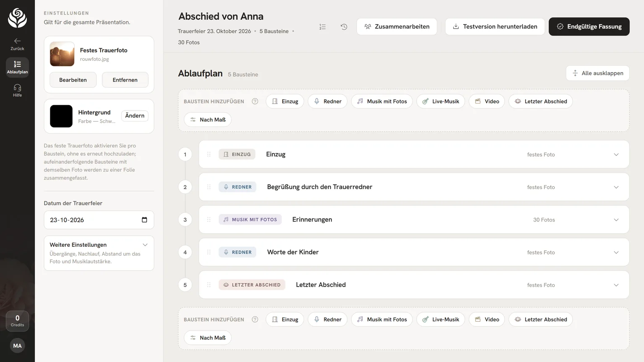
Task: Click Alle ausklappen
Action: (597, 73)
